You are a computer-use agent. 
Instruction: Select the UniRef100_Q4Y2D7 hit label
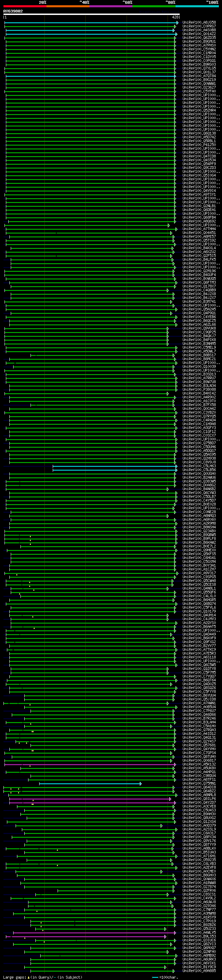pos(199,802)
